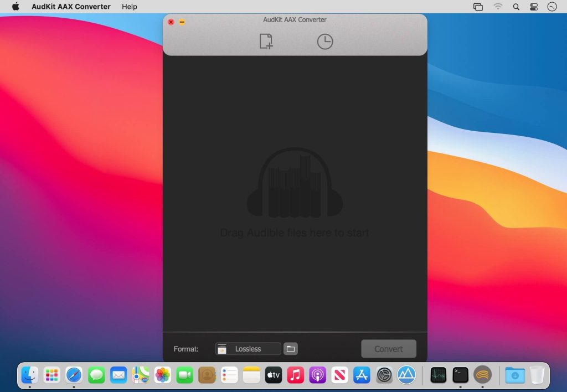Viewport: 567px width, 392px height.
Task: Open the Trash in the Dock
Action: tap(537, 375)
